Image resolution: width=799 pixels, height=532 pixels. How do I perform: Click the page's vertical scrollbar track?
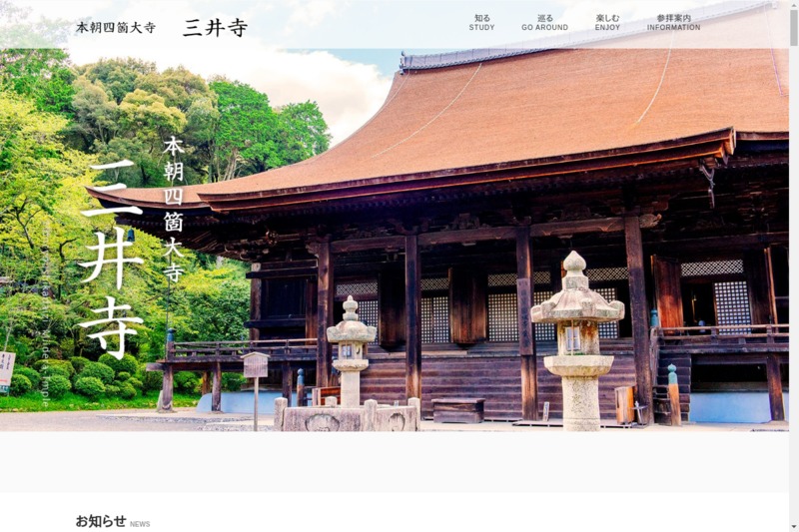coord(793,299)
